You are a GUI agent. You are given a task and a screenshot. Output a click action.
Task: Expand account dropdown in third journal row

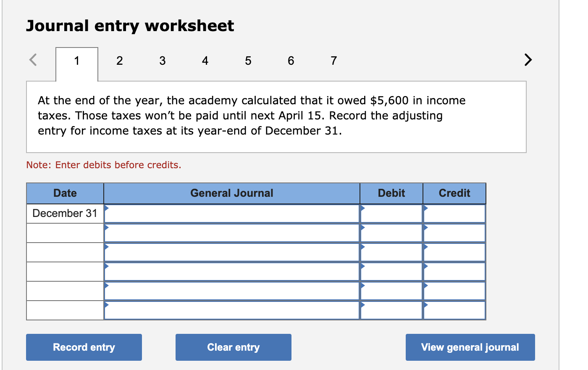pyautogui.click(x=232, y=252)
